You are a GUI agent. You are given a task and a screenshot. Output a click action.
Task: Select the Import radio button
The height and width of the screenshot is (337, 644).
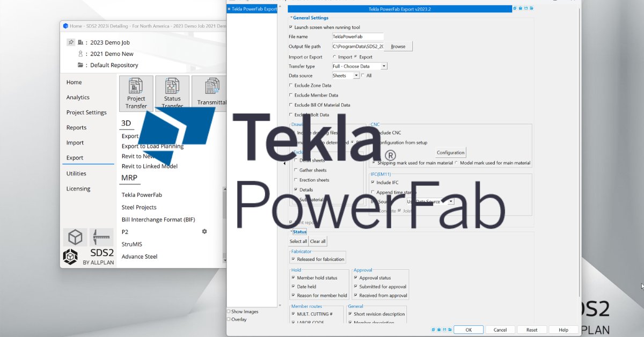(335, 57)
